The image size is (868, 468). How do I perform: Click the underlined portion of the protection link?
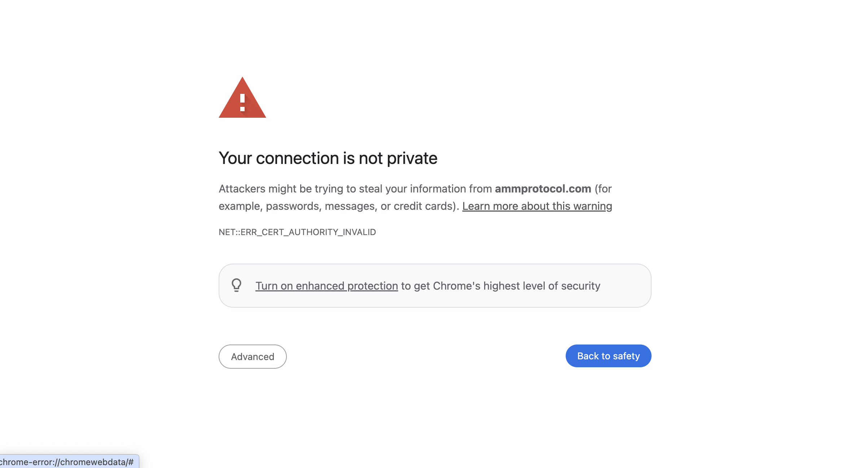pos(326,286)
